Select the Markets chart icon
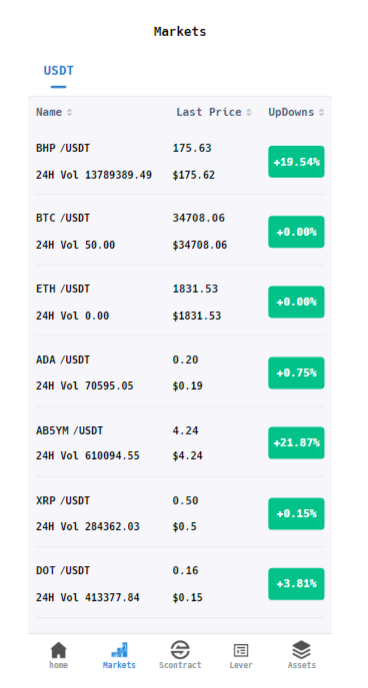368x688 pixels. 119,650
